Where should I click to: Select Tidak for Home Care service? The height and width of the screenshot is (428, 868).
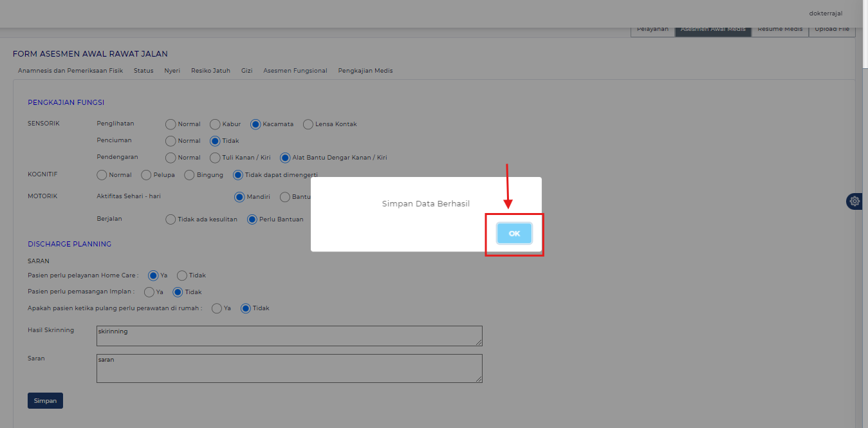[x=182, y=275]
